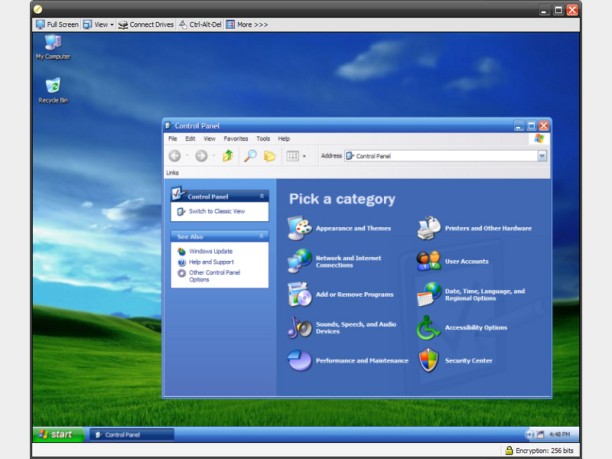Click the Help and Support question icon
612x459 pixels.
[181, 262]
